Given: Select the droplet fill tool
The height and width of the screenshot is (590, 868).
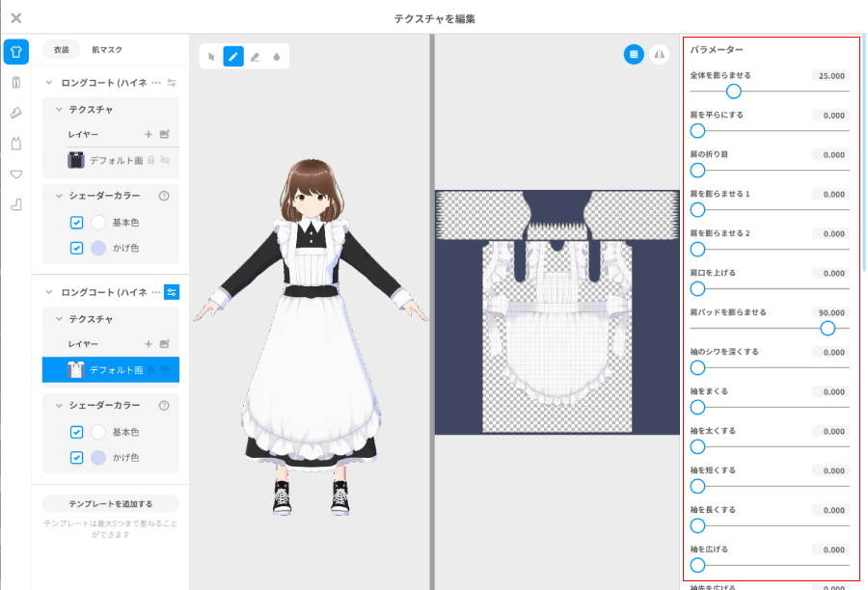Looking at the screenshot, I should 277,57.
